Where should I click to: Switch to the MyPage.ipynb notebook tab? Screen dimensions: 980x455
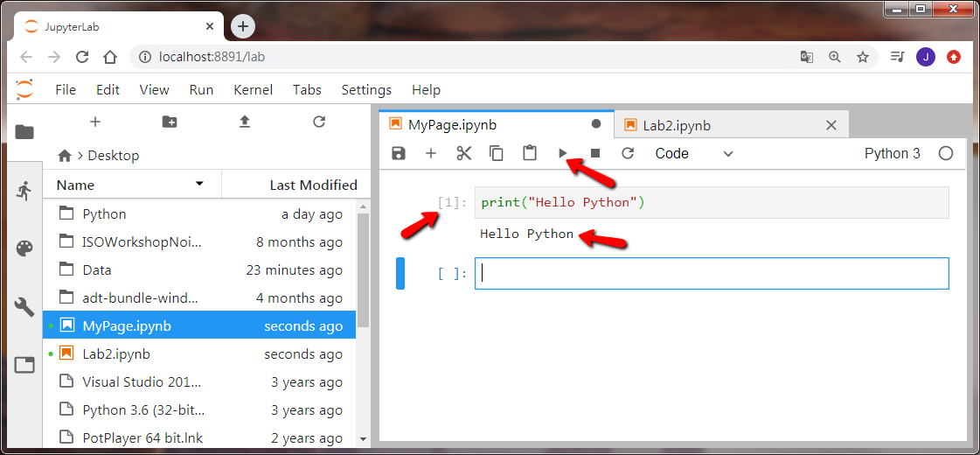[497, 124]
